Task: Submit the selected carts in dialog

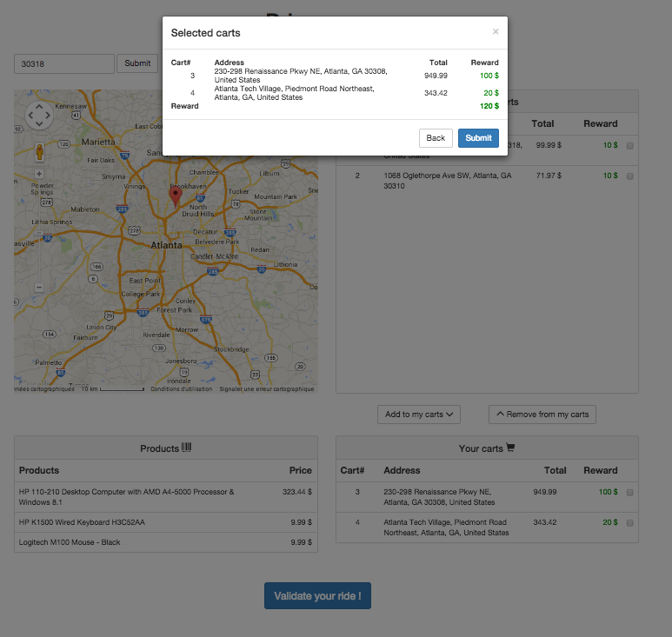Action: click(478, 138)
